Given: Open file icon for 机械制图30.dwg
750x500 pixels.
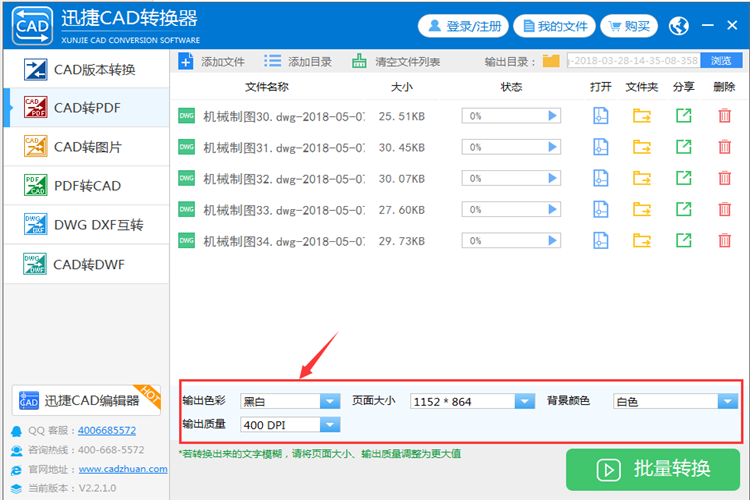Looking at the screenshot, I should 601,116.
